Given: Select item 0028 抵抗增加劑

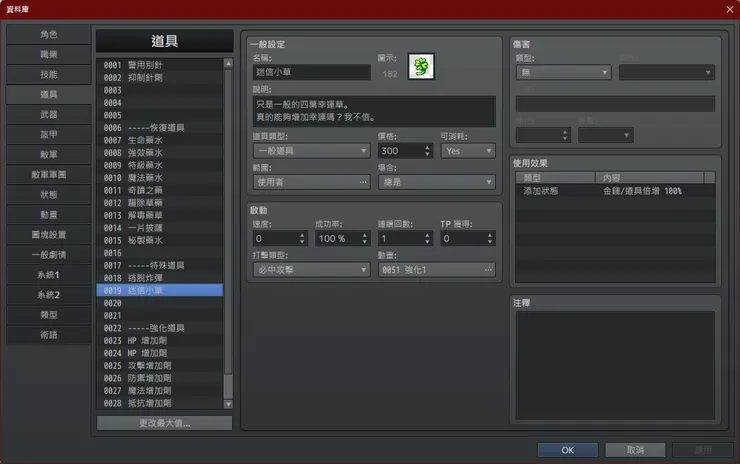Looking at the screenshot, I should pyautogui.click(x=160, y=403).
